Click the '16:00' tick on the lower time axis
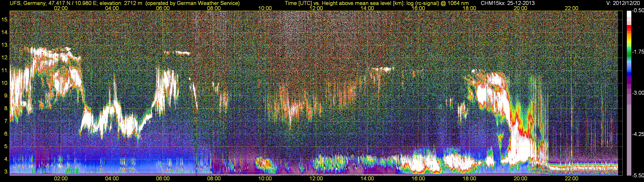 [418, 179]
